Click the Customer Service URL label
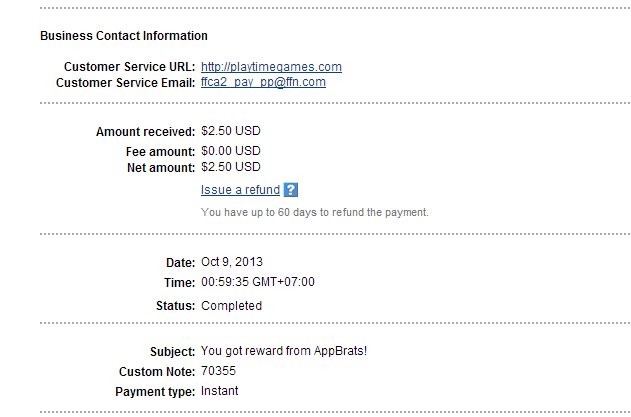The width and height of the screenshot is (631, 417). coord(129,67)
